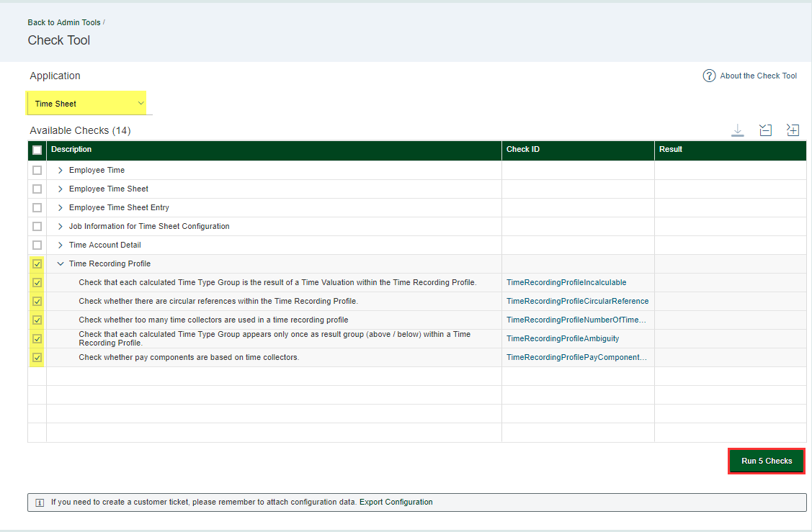Expand Job Information for Time Sheet Configuration
This screenshot has width=812, height=532.
(60, 226)
